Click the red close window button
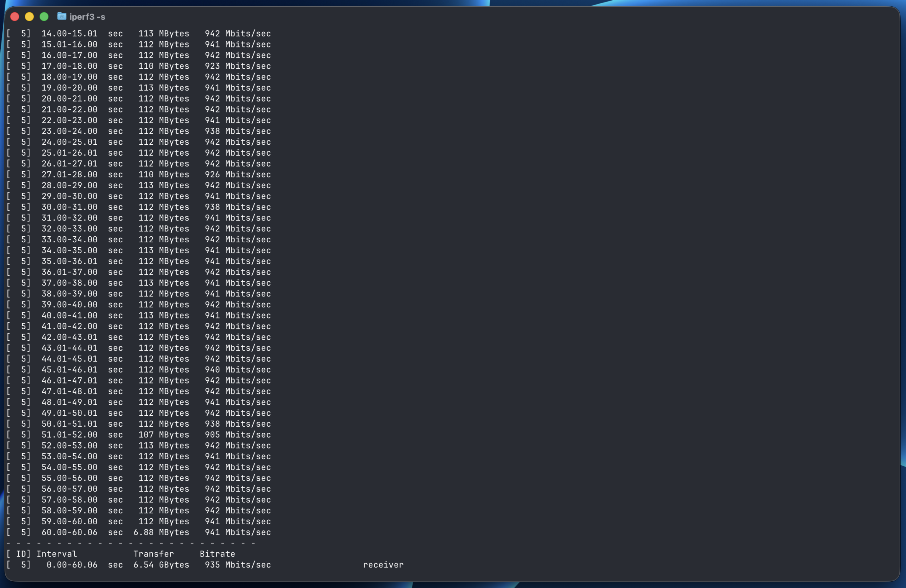The height and width of the screenshot is (588, 906). tap(15, 17)
